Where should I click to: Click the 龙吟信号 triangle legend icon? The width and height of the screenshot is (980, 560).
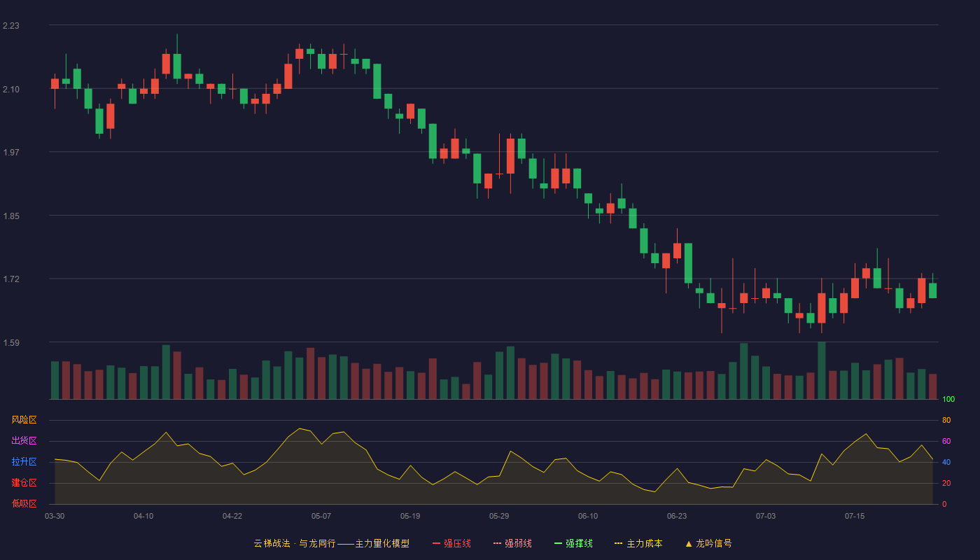point(689,543)
